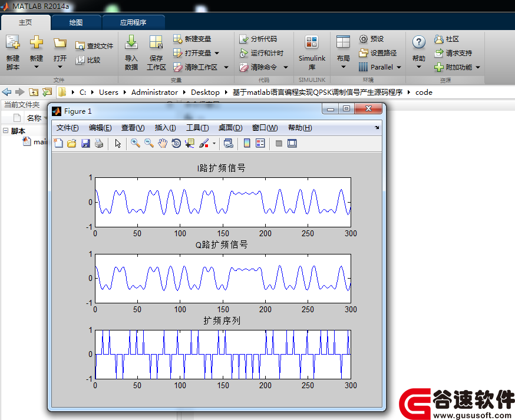
Task: Click the New Script (新建脚本) icon
Action: (x=13, y=42)
